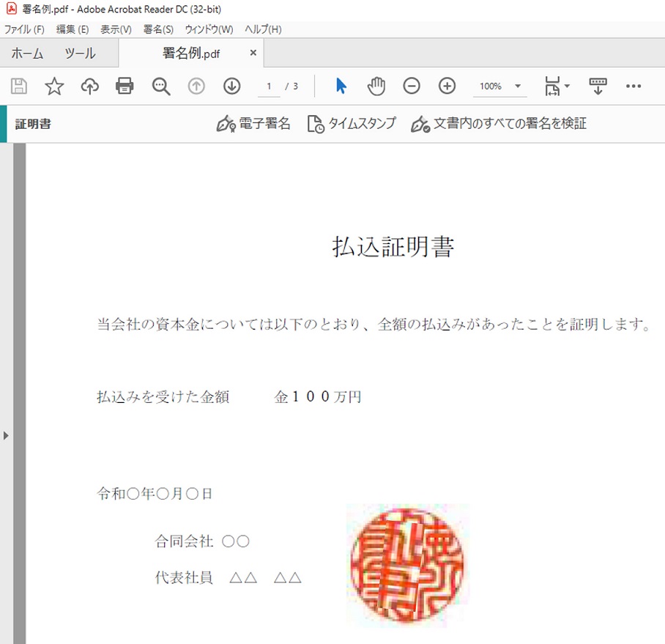
Task: Open the 100% zoom level dropdown
Action: tap(501, 86)
